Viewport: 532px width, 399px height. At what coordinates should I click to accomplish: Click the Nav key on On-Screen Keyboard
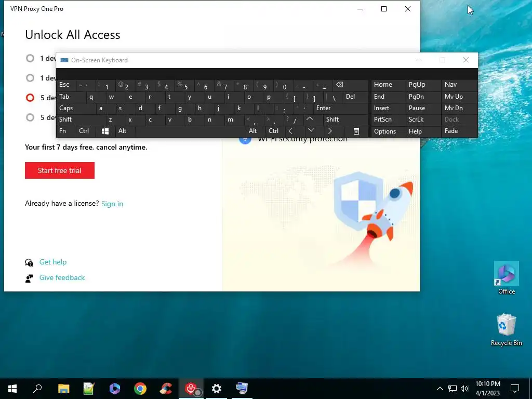pyautogui.click(x=459, y=85)
